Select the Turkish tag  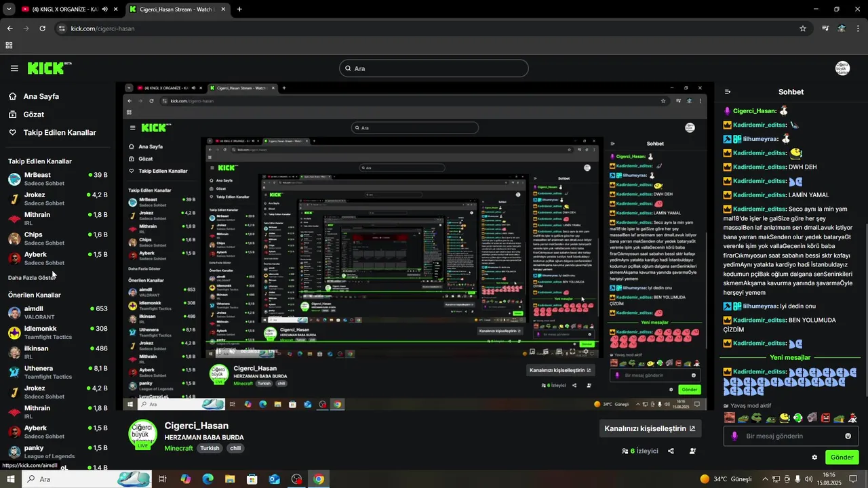click(210, 448)
